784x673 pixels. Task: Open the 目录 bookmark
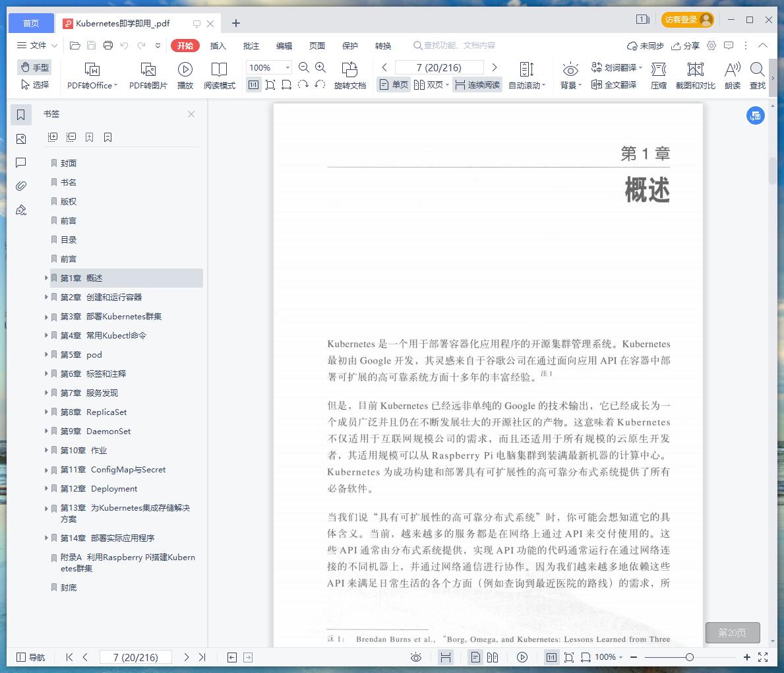(69, 240)
